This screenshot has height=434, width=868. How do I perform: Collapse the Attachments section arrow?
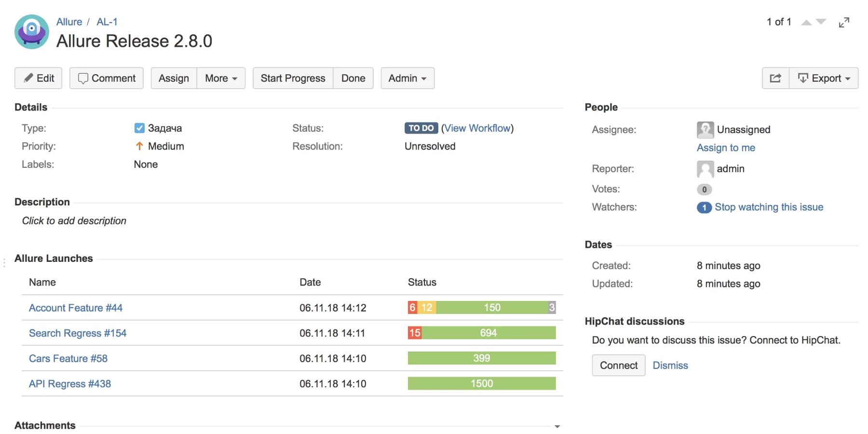tap(557, 426)
